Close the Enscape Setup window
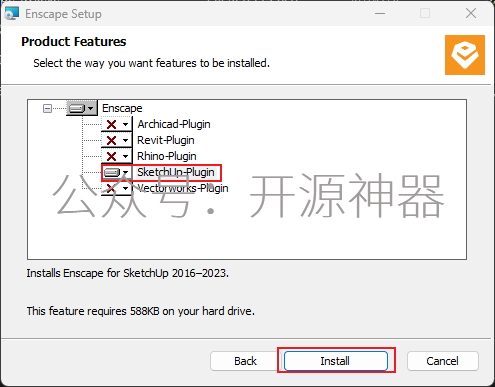Screen dimensions: 495x387 (x=471, y=13)
